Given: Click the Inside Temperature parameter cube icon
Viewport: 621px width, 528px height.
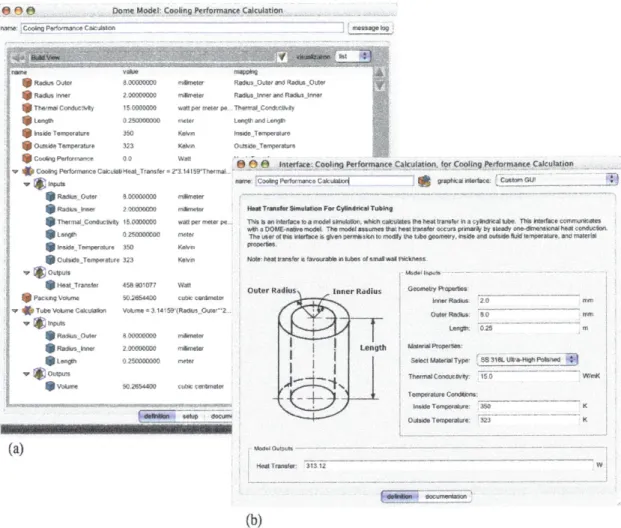Looking at the screenshot, I should (x=27, y=133).
